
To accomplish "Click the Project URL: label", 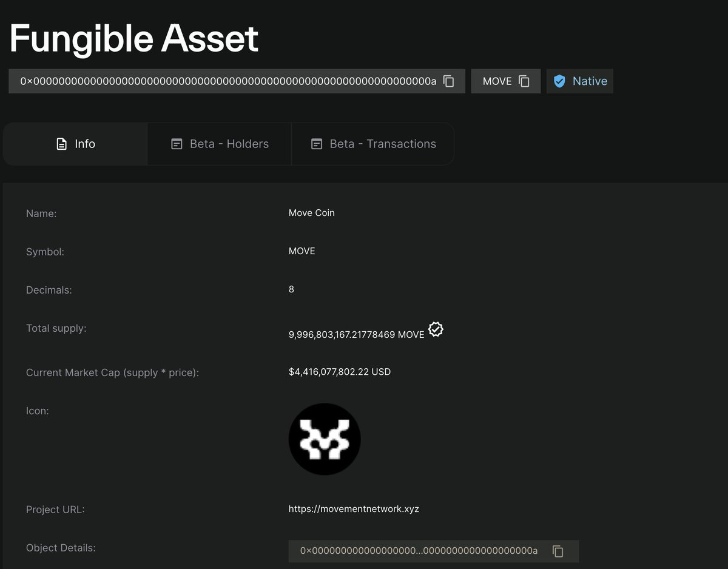I will coord(55,510).
